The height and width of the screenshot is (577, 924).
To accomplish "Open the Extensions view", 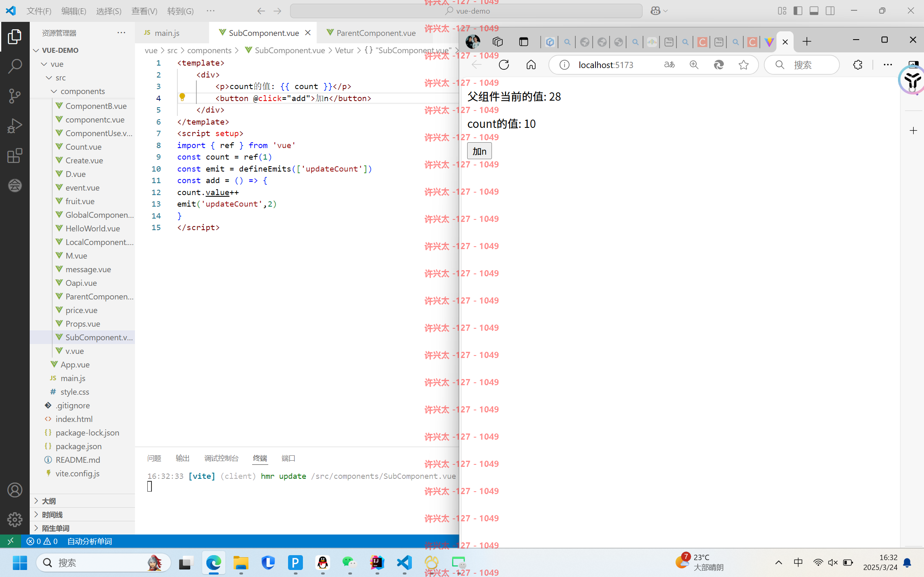I will coord(15,155).
